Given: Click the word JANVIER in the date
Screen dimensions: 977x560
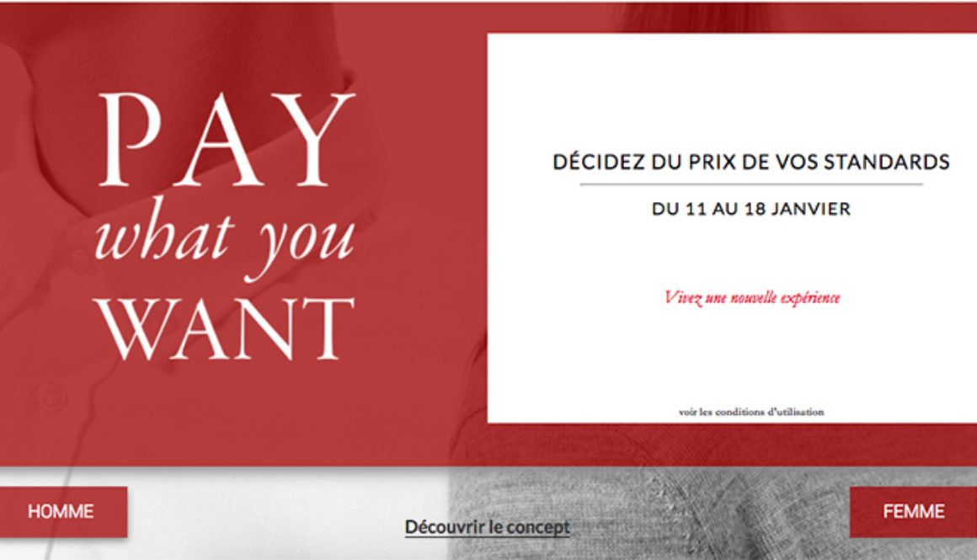Looking at the screenshot, I should coord(810,209).
